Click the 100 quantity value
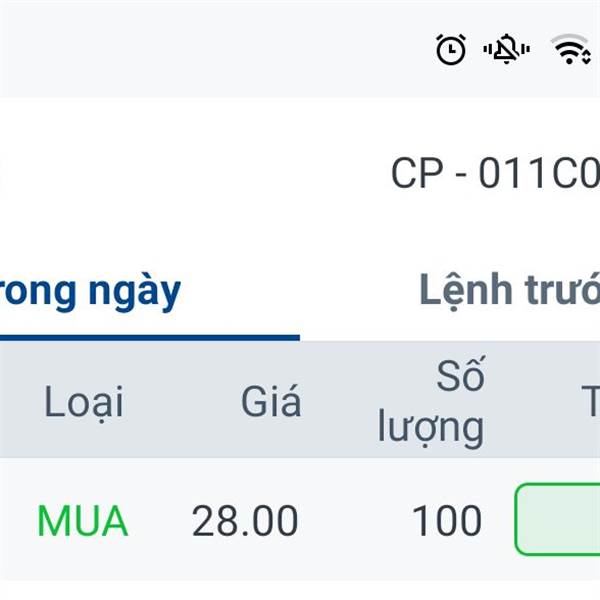Screen dimensions: 600x600 (x=446, y=521)
